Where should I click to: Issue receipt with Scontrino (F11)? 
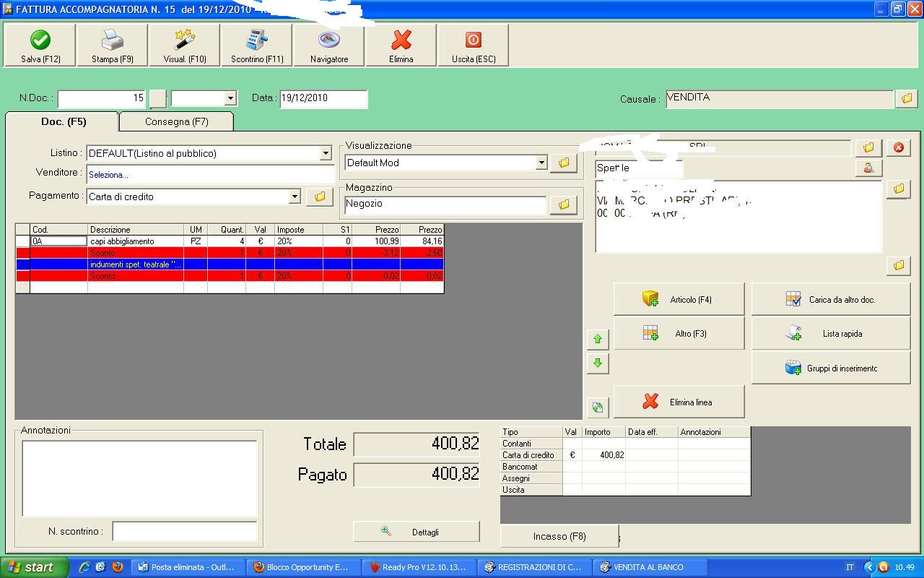click(257, 45)
